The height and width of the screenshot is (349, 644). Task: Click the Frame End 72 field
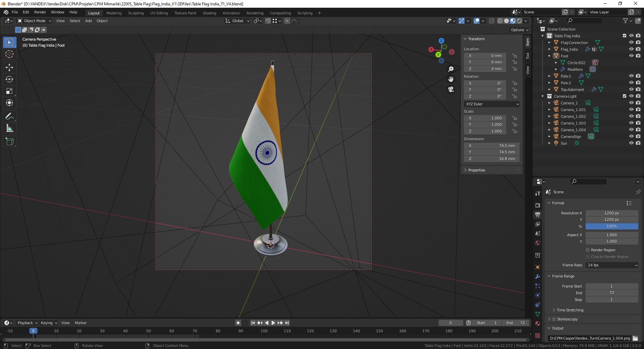(x=612, y=293)
